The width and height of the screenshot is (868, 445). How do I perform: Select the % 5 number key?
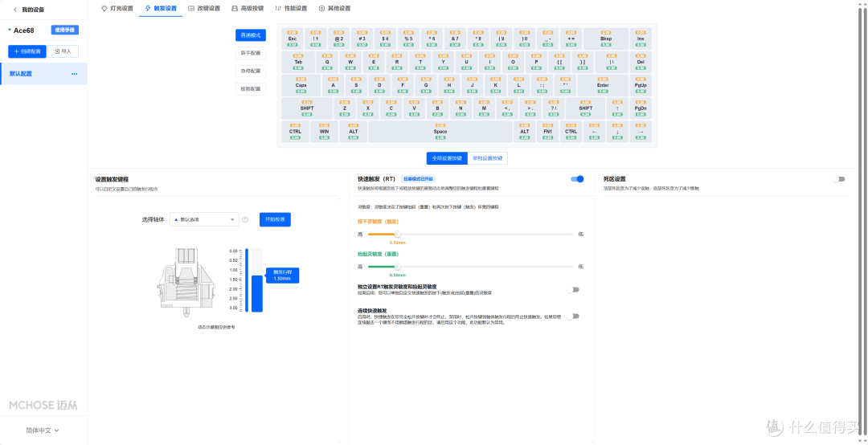[408, 39]
